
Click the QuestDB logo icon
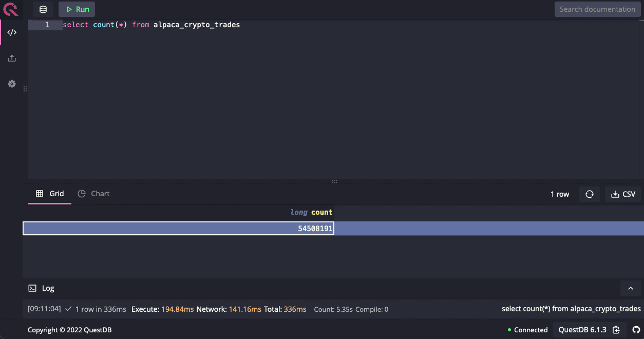click(x=11, y=9)
